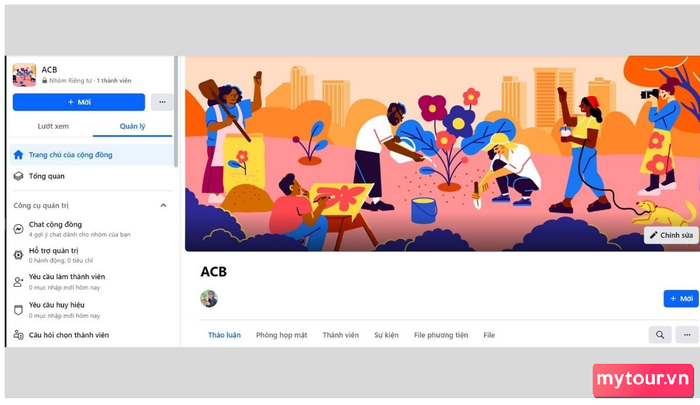Select the Quản lý tab
The height and width of the screenshot is (405, 700).
[x=133, y=126]
